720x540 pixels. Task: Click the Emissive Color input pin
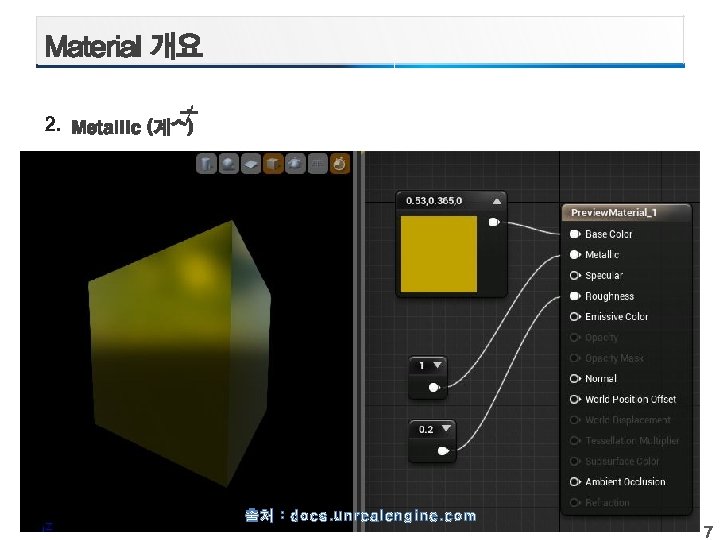tap(575, 317)
